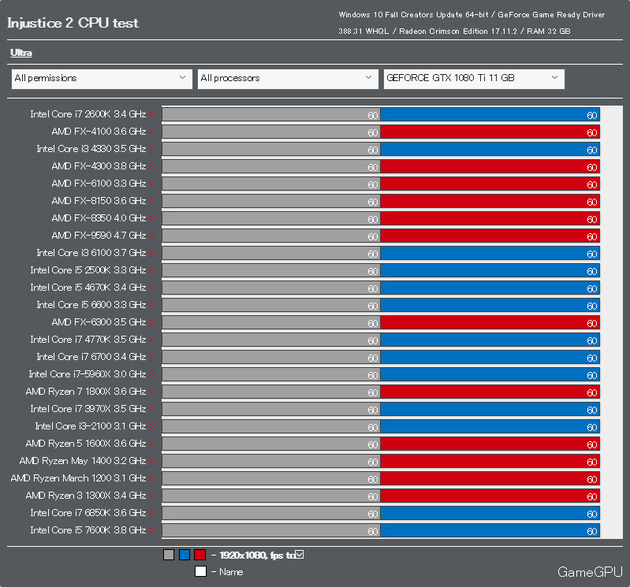The height and width of the screenshot is (587, 630).
Task: Remove AMD FX-6300 3.5 GHz via red X
Action: click(152, 323)
